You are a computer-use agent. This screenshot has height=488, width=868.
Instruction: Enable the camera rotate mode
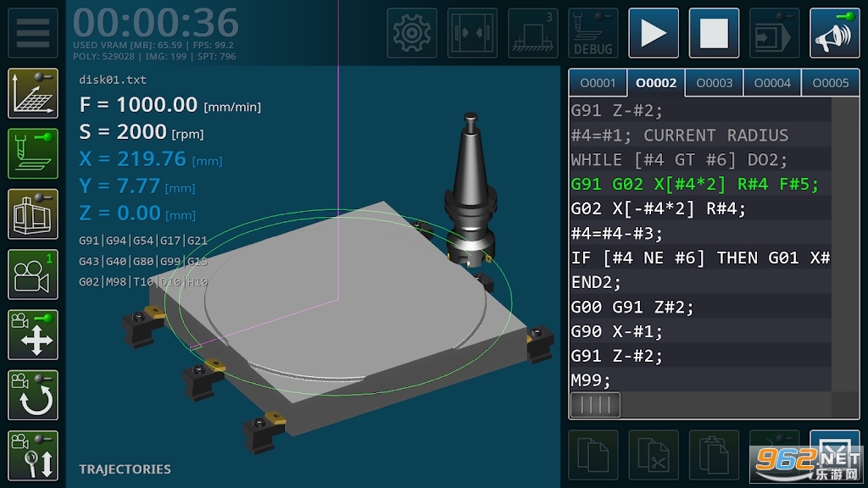[33, 395]
